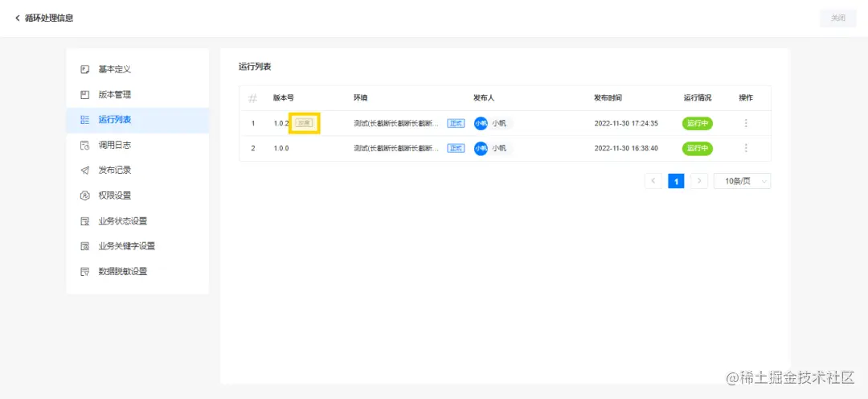Click the environment text in the 1.0.0 row
Image resolution: width=868 pixels, height=399 pixels.
(x=396, y=148)
